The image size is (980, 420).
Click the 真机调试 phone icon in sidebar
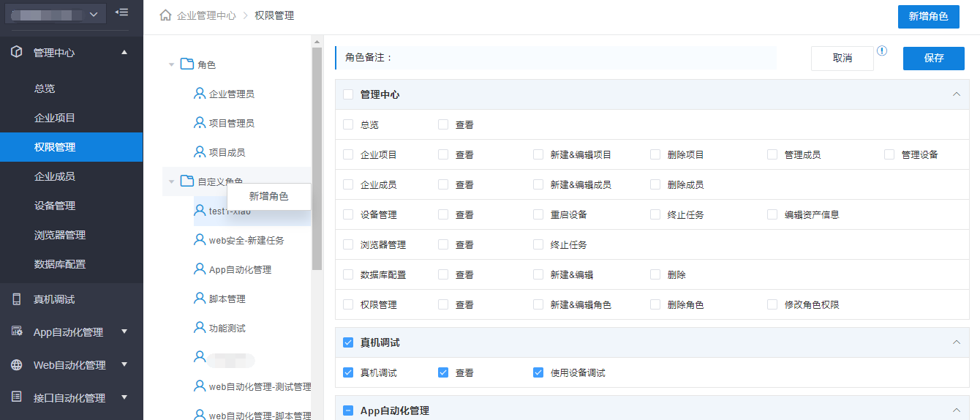pyautogui.click(x=17, y=299)
